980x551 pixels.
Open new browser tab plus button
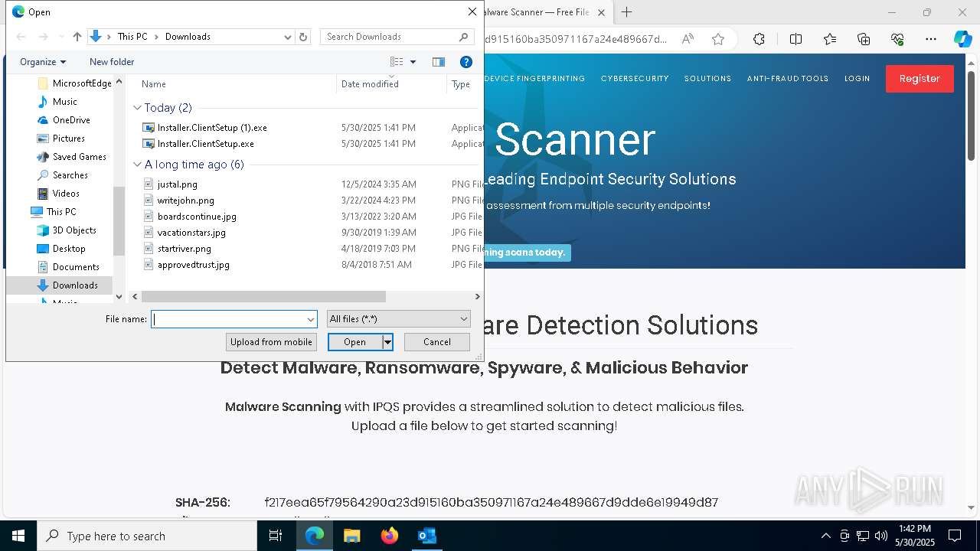626,12
